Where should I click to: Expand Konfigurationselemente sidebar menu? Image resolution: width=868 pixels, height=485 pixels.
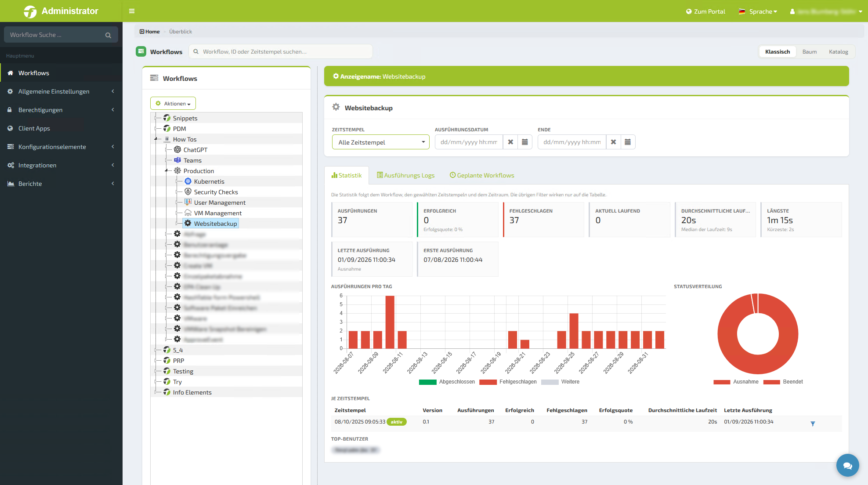click(x=61, y=147)
